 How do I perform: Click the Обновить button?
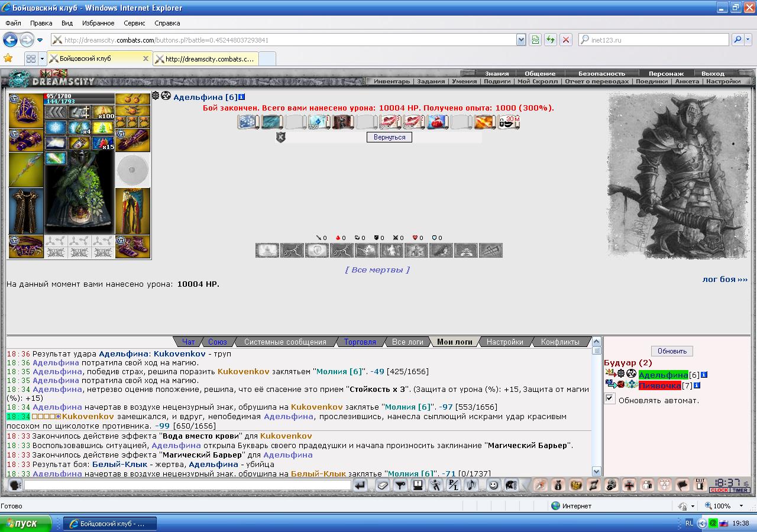(672, 351)
